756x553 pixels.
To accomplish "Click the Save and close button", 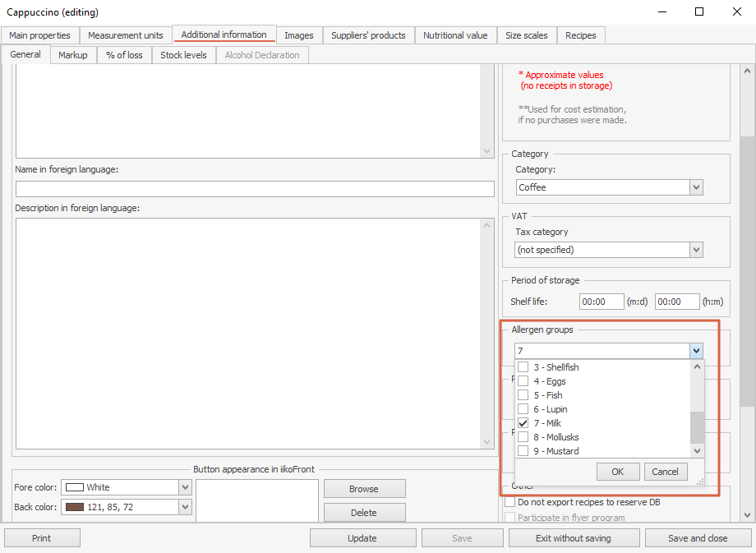I will click(698, 538).
